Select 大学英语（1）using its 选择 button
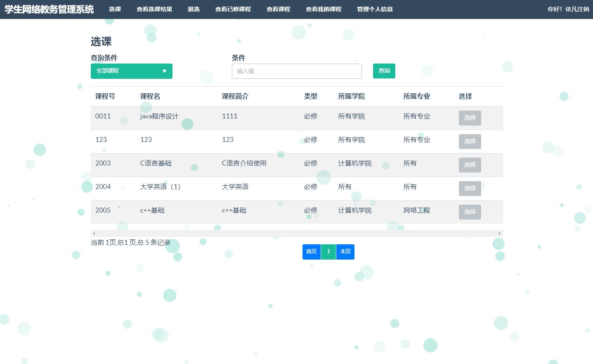The image size is (593, 364). (x=470, y=188)
